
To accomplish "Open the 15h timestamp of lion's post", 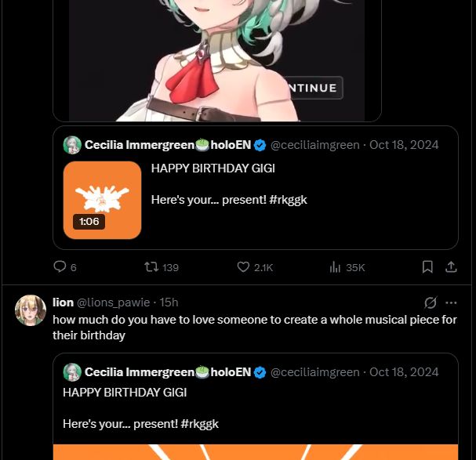I will pyautogui.click(x=169, y=302).
